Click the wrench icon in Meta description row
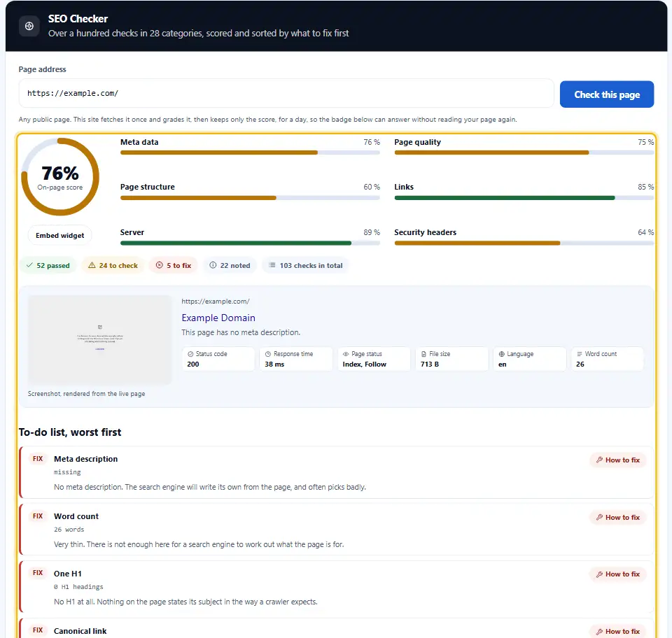This screenshot has width=672, height=638. 599,460
